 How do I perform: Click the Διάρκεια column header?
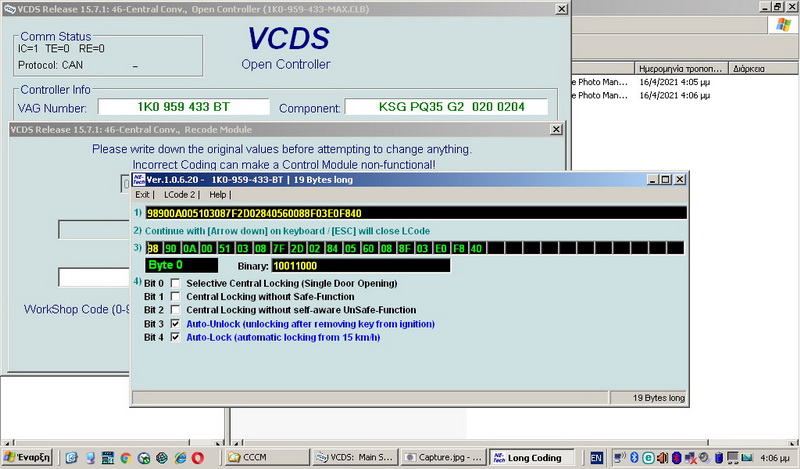click(764, 68)
